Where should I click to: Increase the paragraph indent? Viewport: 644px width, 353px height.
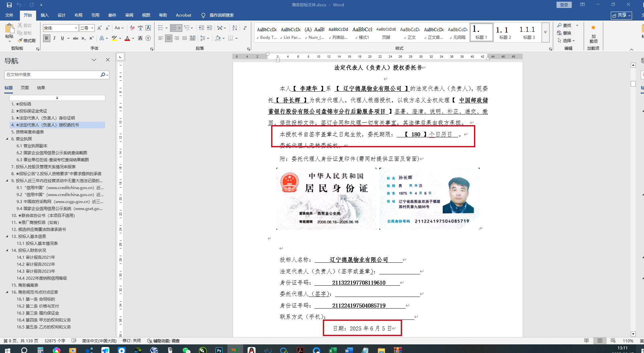point(209,28)
